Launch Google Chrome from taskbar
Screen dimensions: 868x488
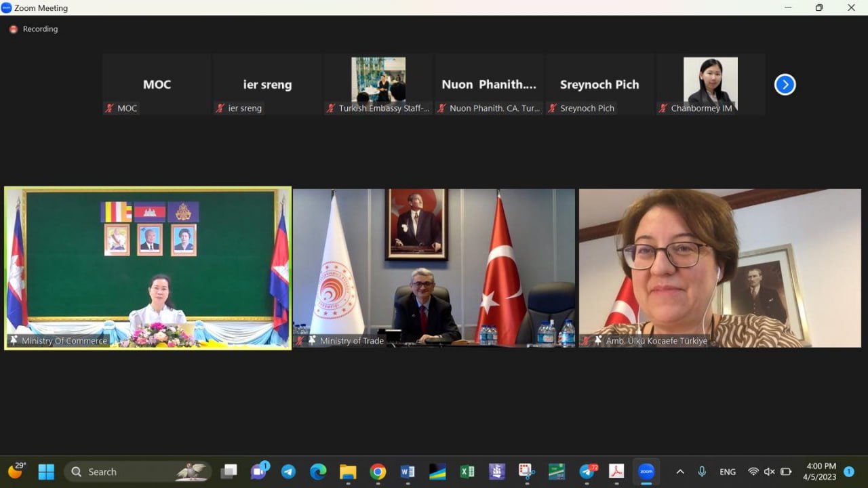tap(378, 472)
